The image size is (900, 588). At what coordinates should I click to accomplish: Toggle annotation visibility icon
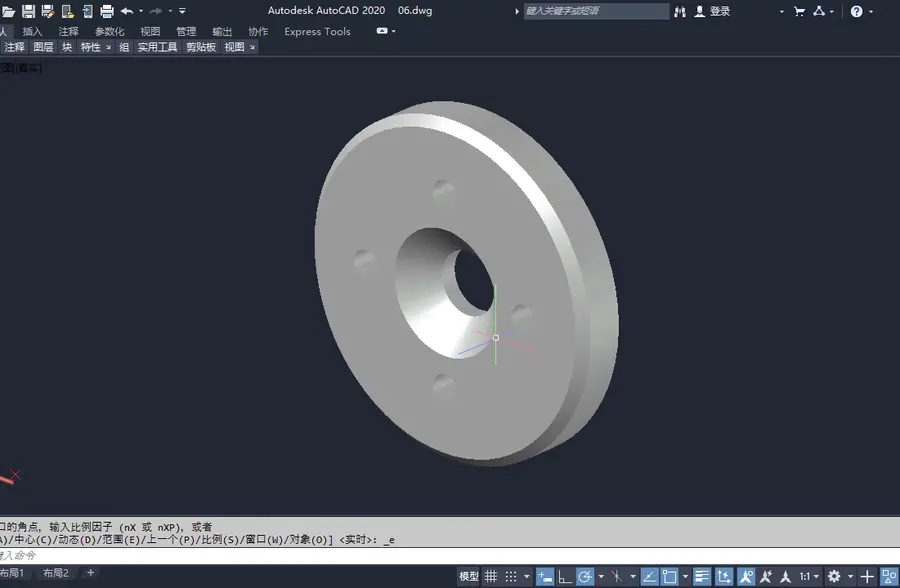click(x=746, y=577)
